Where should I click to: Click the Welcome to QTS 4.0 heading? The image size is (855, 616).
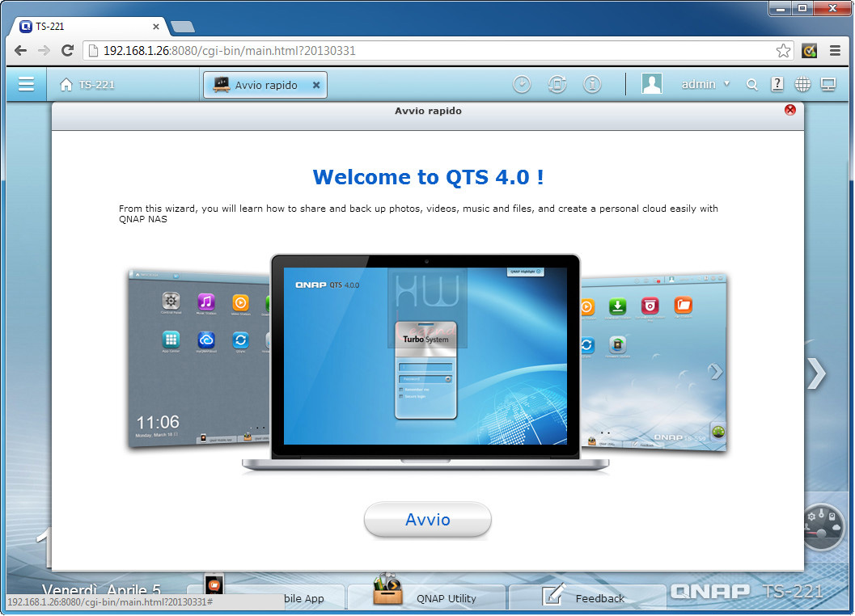click(x=428, y=177)
